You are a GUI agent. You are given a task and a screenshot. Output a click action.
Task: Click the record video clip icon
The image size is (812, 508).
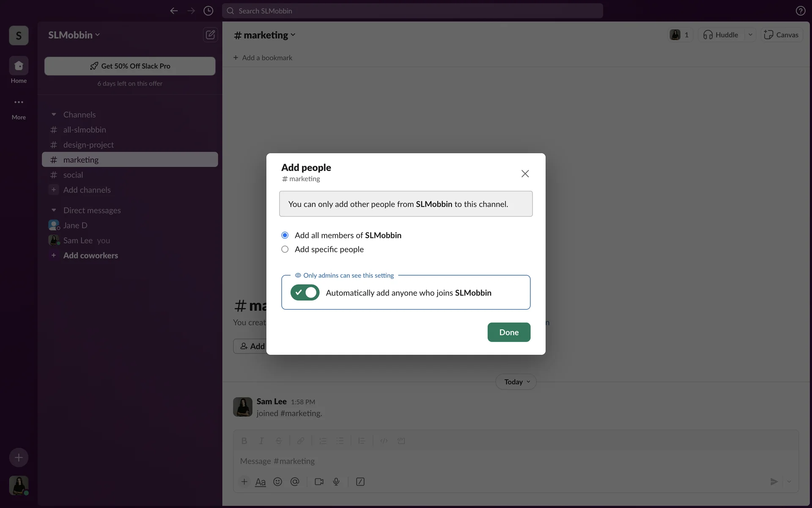click(319, 482)
